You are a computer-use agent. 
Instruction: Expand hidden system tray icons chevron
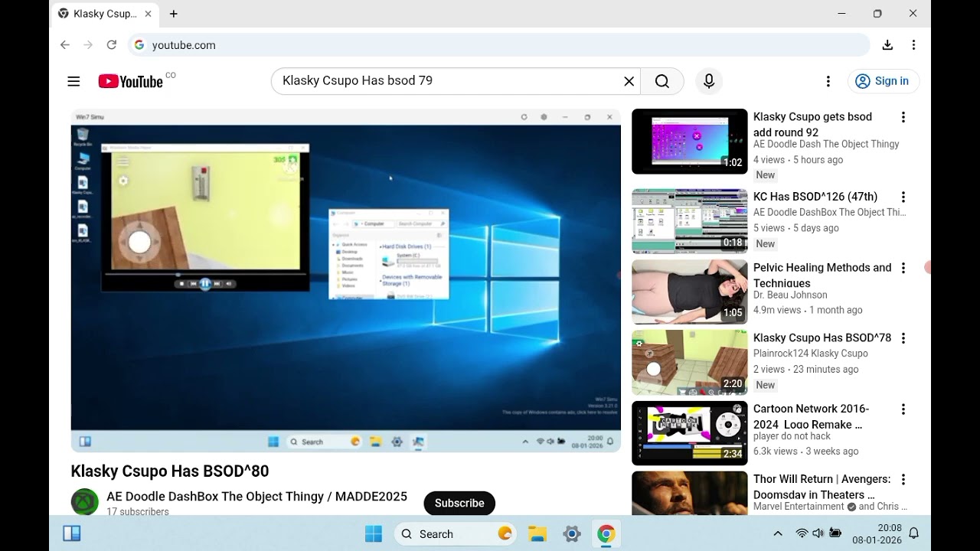(x=778, y=533)
